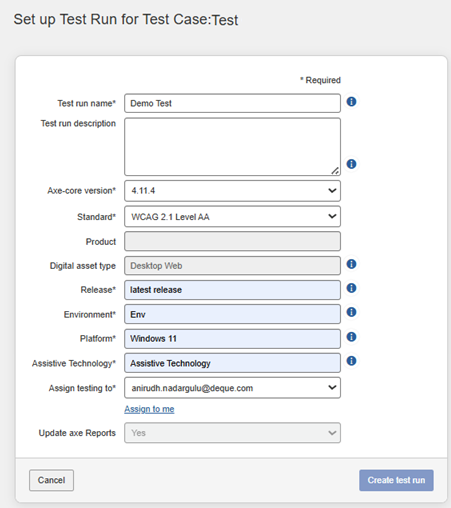Click the Create test run button

point(396,480)
